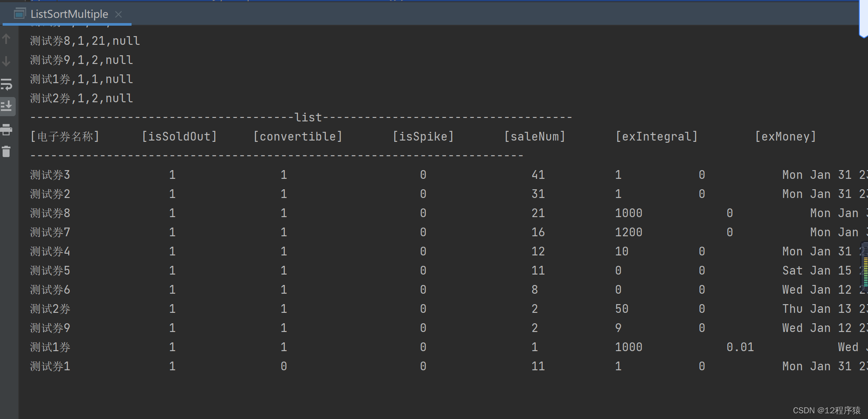
Task: Click the [电子券名称] column header
Action: click(x=65, y=137)
